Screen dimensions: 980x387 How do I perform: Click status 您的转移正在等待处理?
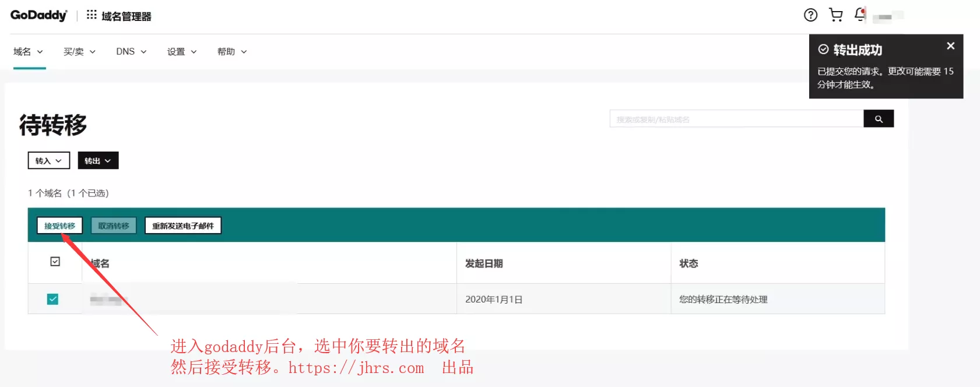click(x=723, y=299)
